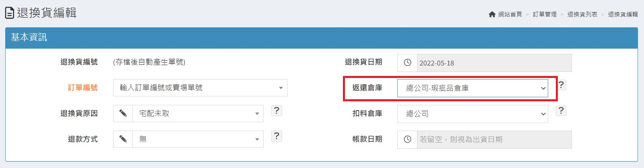Open help question mark beside 扣料倉庫

coord(561,111)
